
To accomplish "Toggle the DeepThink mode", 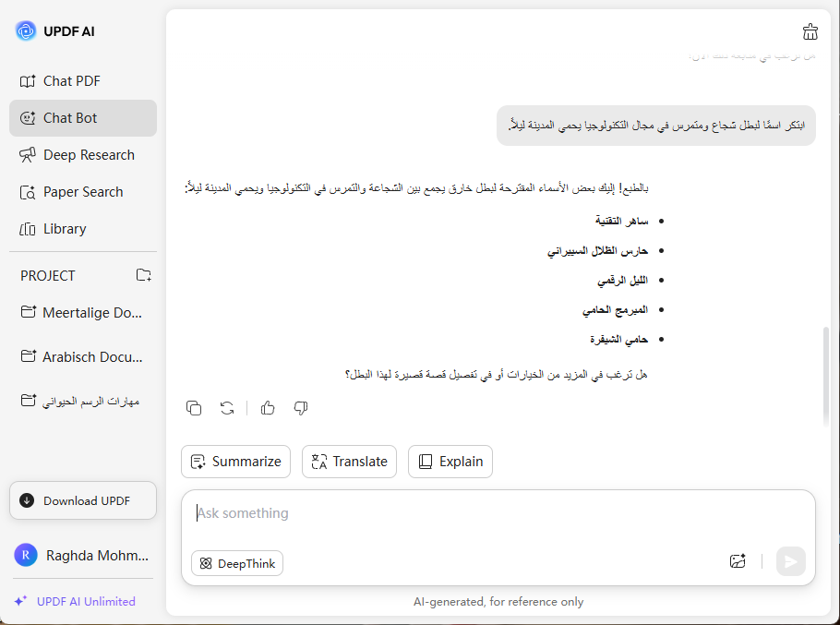I will [x=237, y=563].
